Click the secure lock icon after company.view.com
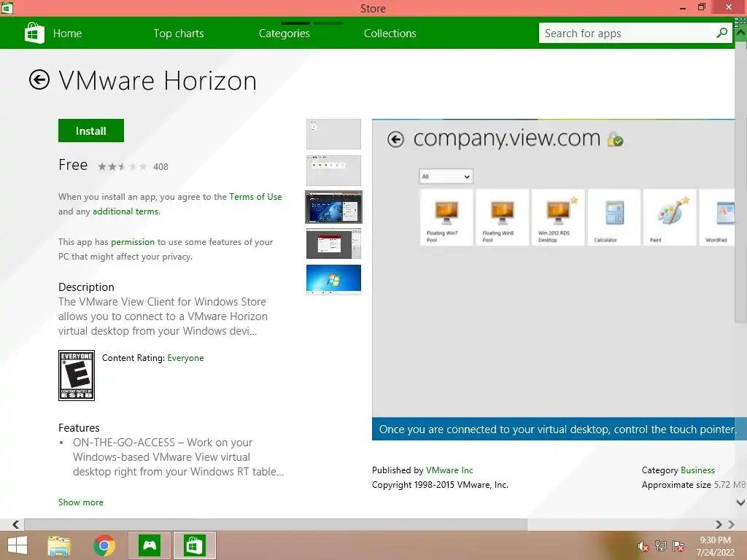 pos(615,139)
